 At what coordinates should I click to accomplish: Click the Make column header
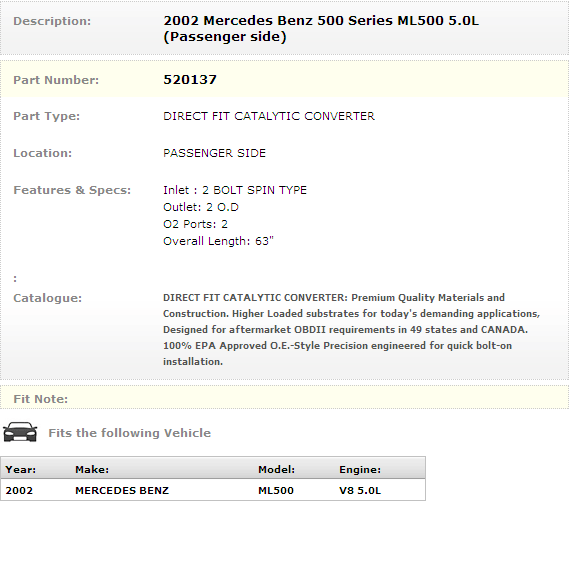point(92,469)
